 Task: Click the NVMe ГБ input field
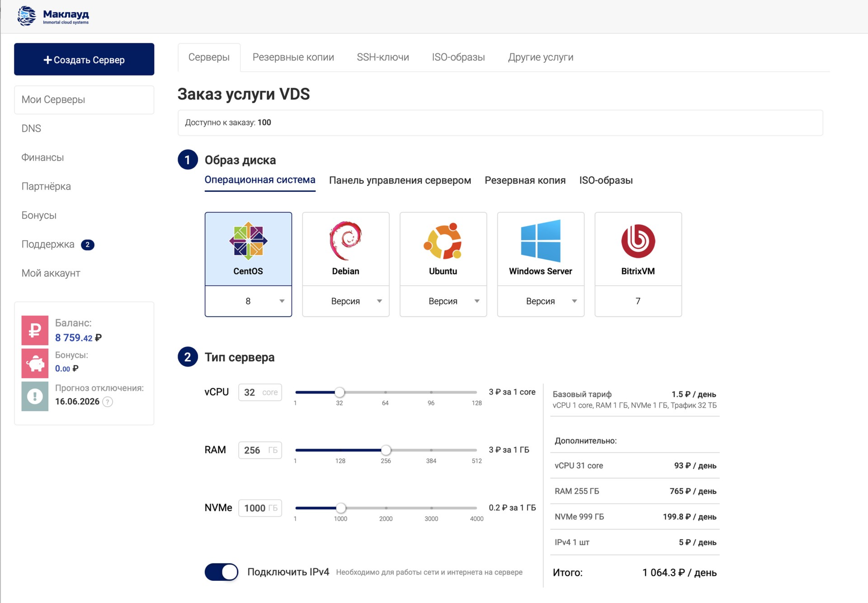coord(260,508)
